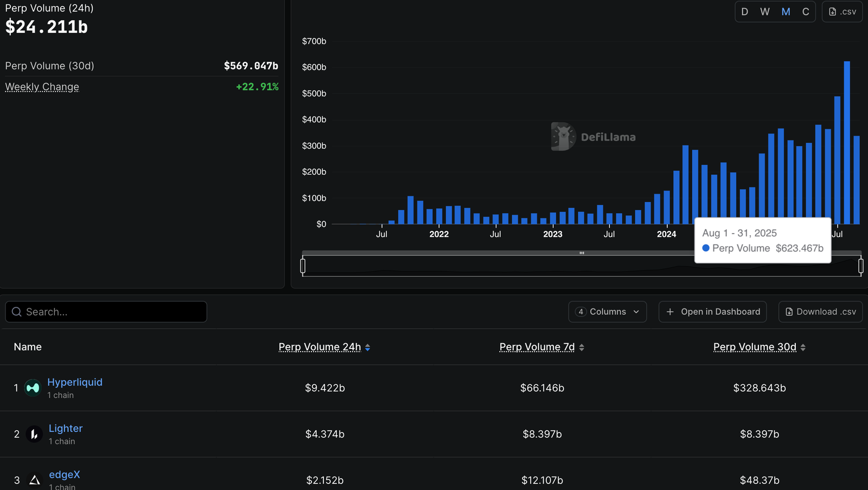Click the edgeX logo icon
The width and height of the screenshot is (868, 490).
tap(34, 480)
